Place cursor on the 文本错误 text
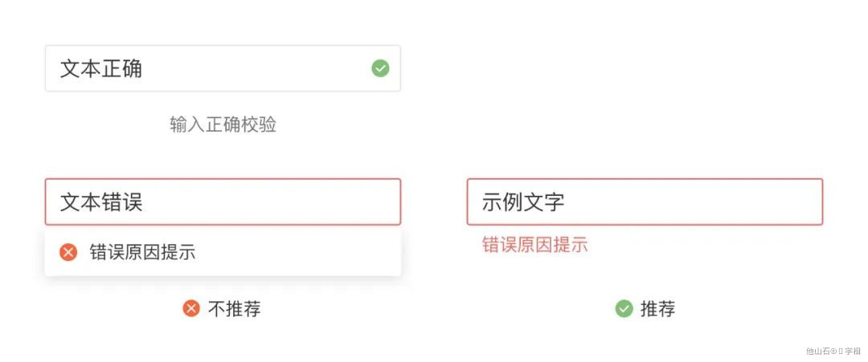The height and width of the screenshot is (362, 868). pos(101,202)
